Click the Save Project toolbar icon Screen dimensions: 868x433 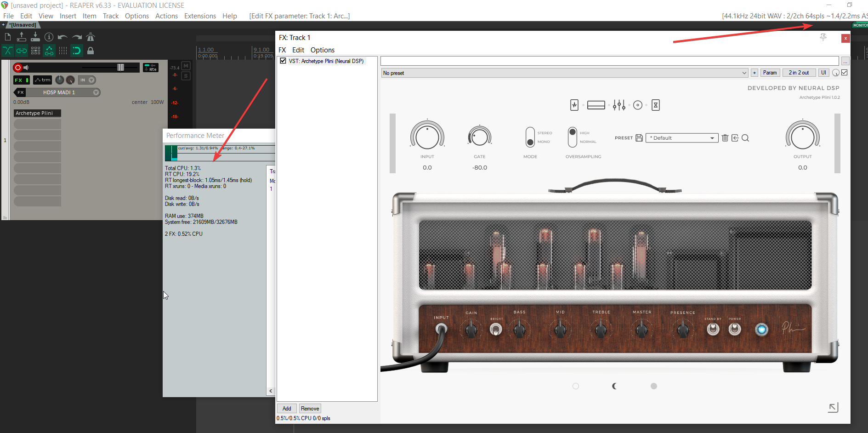coord(35,37)
